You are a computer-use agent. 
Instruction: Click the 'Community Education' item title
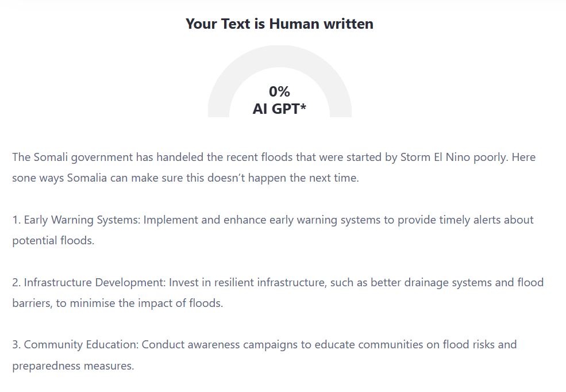[x=81, y=345]
